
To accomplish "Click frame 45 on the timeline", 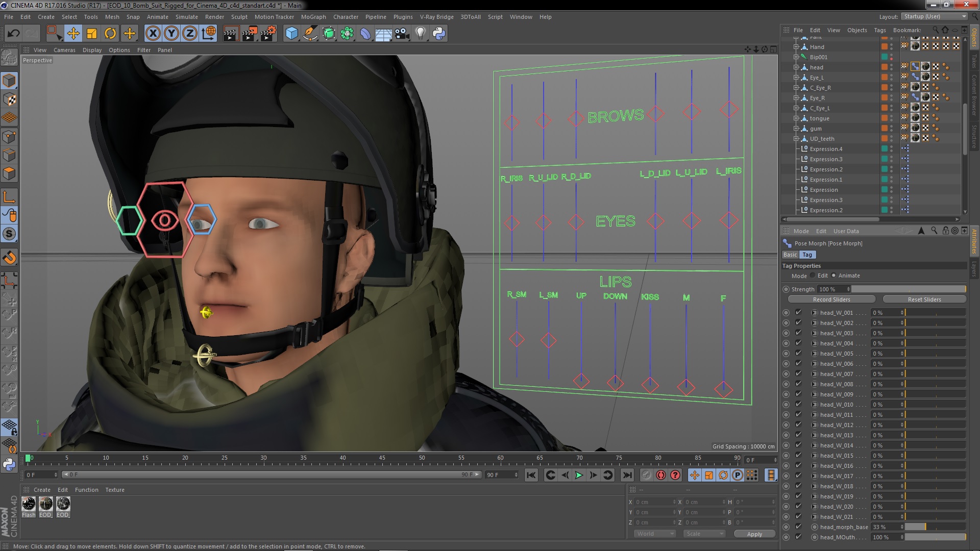I will 382,459.
